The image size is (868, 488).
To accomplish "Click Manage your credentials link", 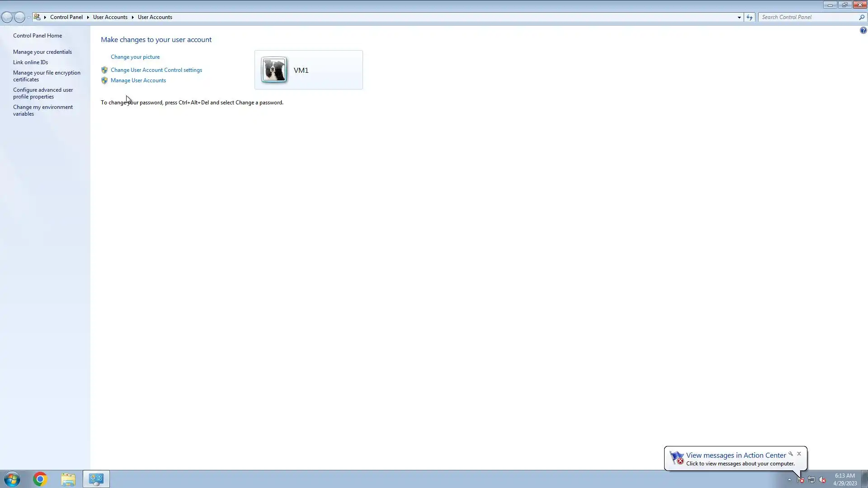I will 42,52.
